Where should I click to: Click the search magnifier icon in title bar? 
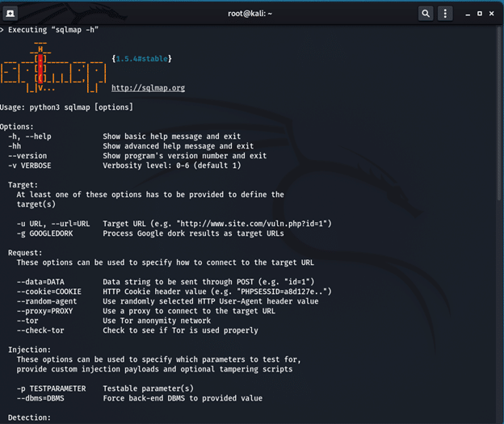pos(426,14)
